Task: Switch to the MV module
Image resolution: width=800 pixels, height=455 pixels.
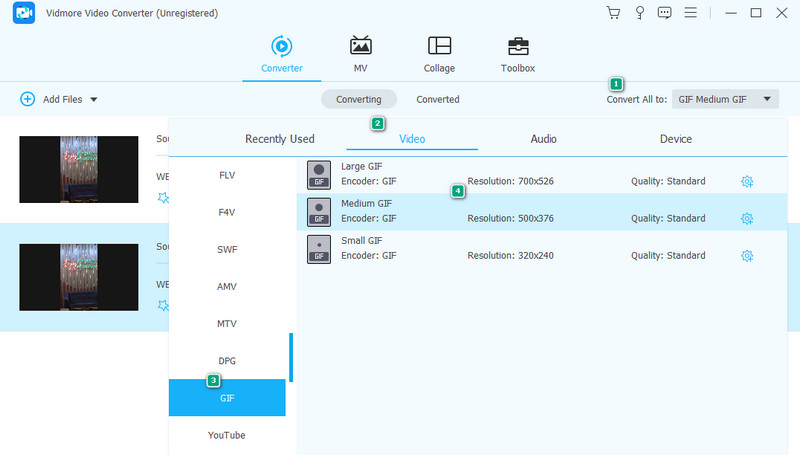Action: pos(360,54)
